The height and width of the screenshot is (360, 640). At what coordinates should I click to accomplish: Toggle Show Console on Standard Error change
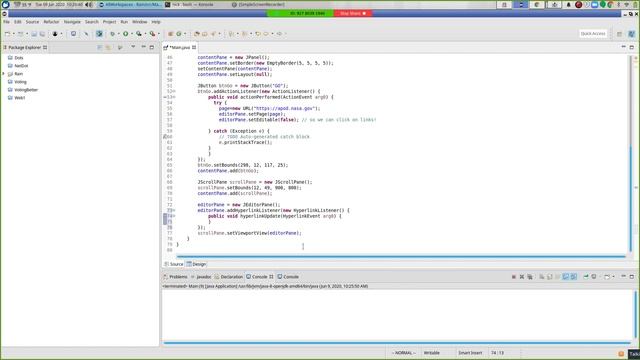[x=573, y=277]
